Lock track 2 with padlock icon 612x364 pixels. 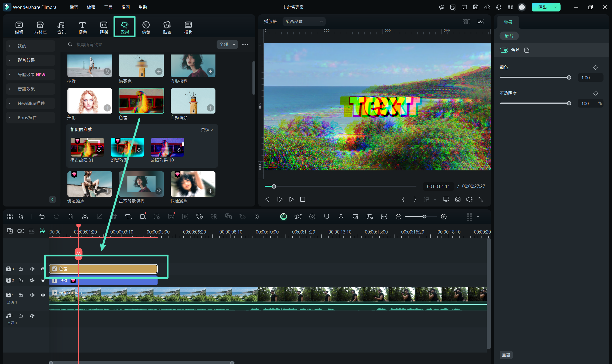pyautogui.click(x=21, y=280)
